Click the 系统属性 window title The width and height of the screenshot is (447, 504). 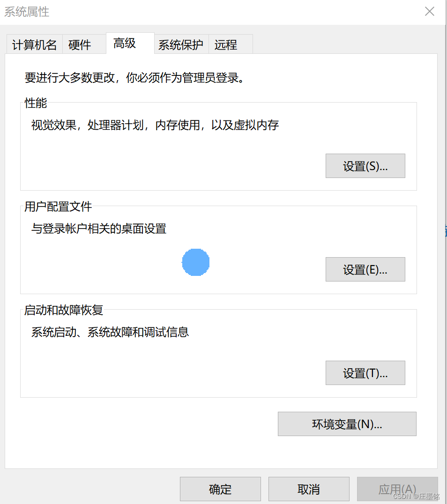(27, 12)
